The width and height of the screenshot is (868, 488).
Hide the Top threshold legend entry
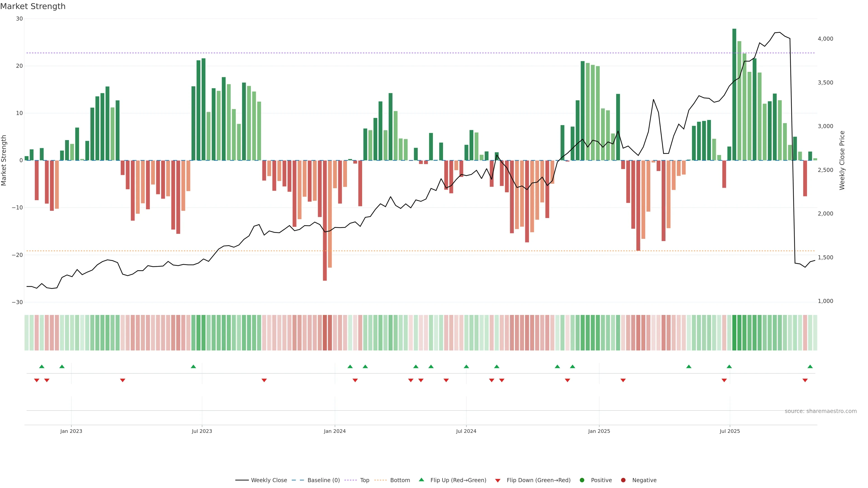click(364, 480)
